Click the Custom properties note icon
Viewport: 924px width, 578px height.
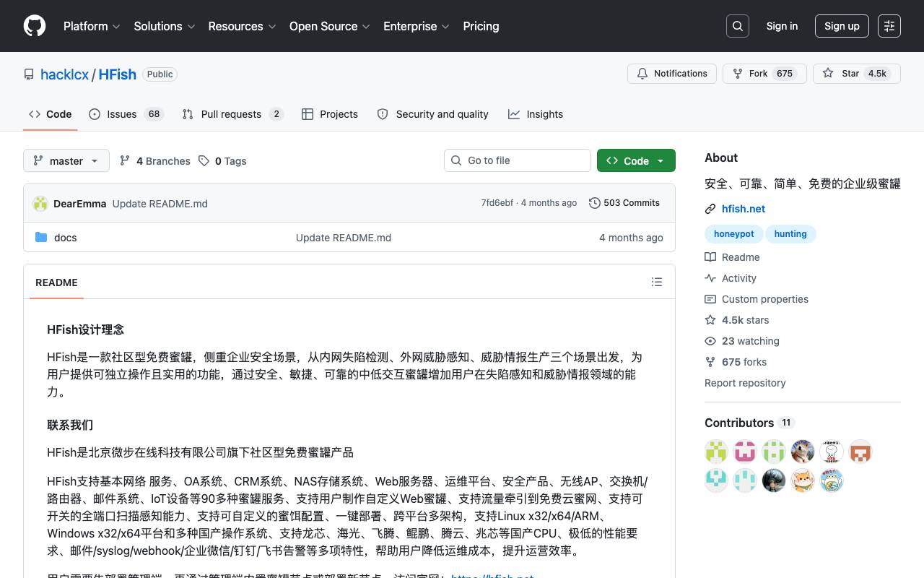710,299
